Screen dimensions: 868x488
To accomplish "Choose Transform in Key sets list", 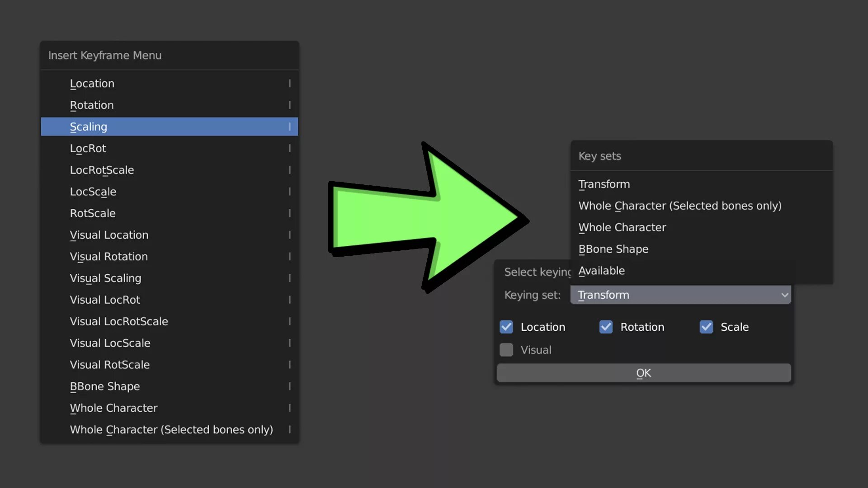I will [x=604, y=184].
